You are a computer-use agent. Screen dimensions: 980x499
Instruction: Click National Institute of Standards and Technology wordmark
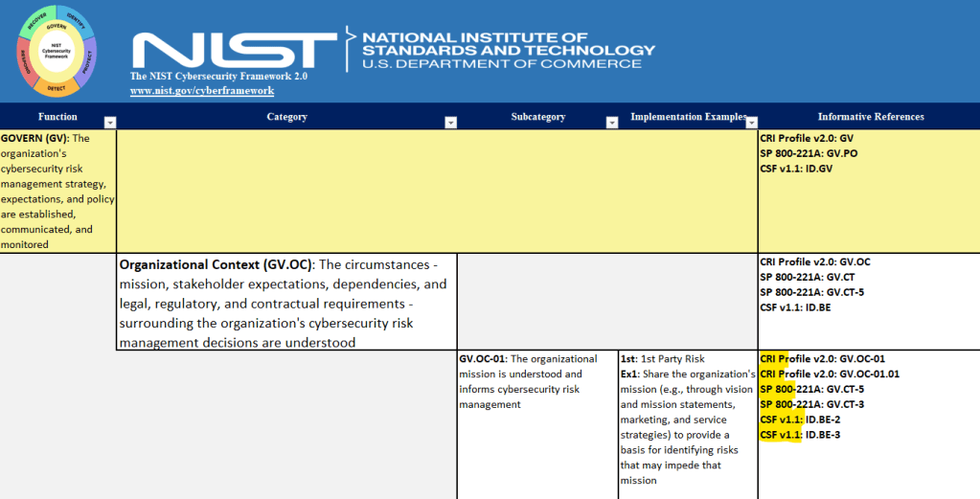click(x=508, y=50)
